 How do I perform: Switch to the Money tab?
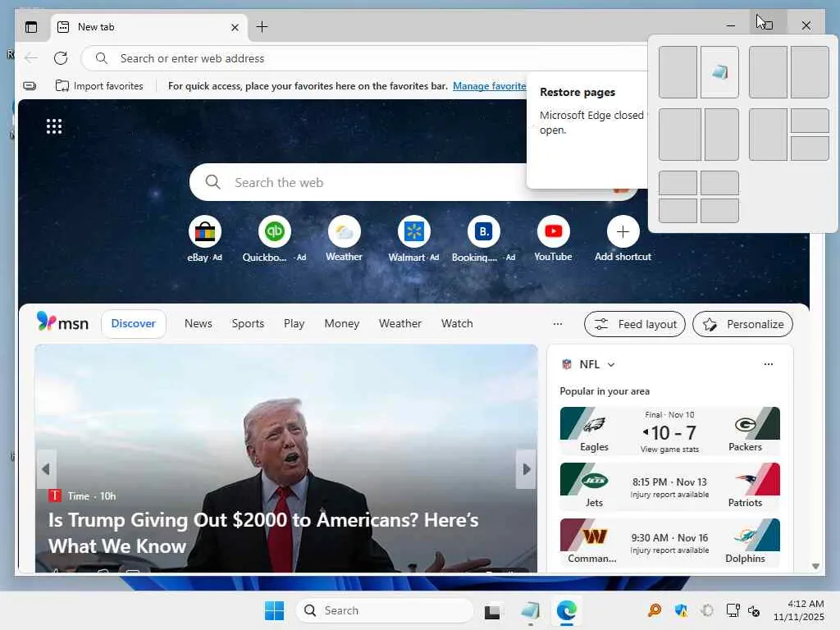click(342, 323)
